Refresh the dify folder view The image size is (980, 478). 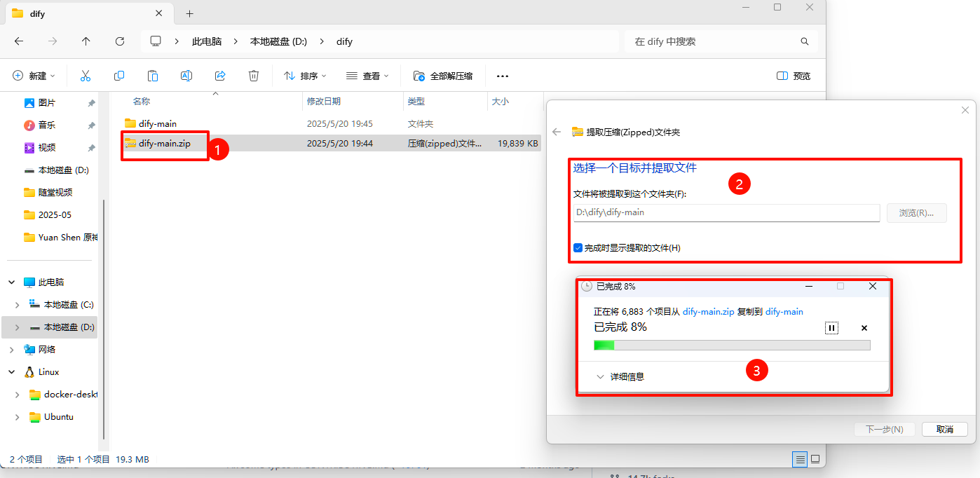[x=120, y=41]
